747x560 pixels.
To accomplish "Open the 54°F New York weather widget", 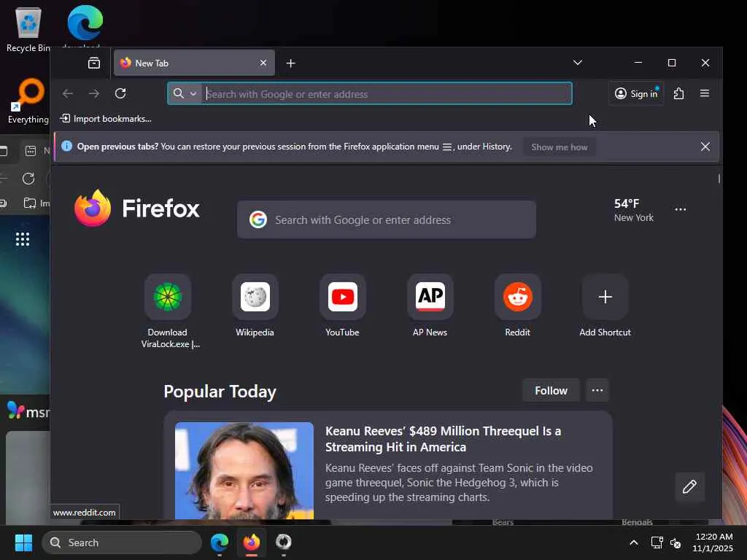I will [x=634, y=210].
